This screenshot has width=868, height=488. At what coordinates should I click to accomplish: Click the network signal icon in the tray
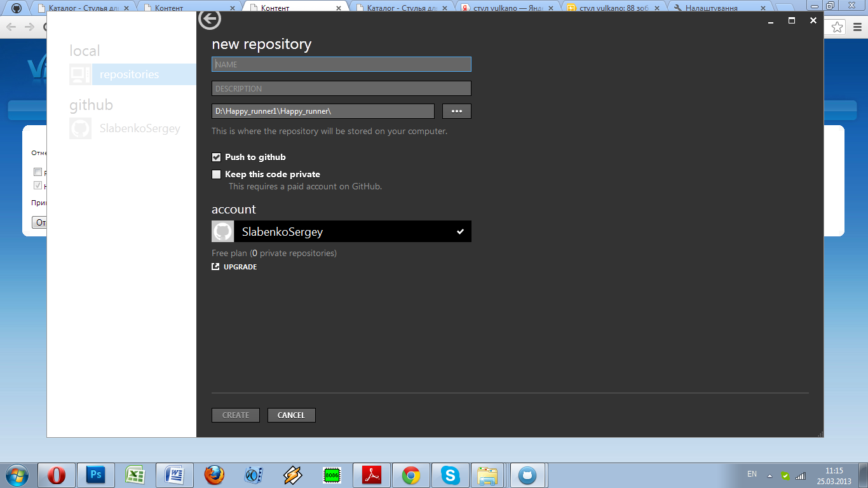click(801, 475)
